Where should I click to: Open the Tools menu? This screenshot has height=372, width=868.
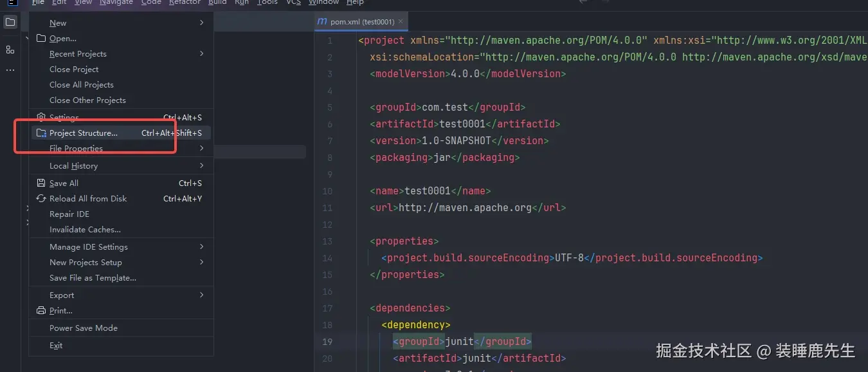pos(267,3)
